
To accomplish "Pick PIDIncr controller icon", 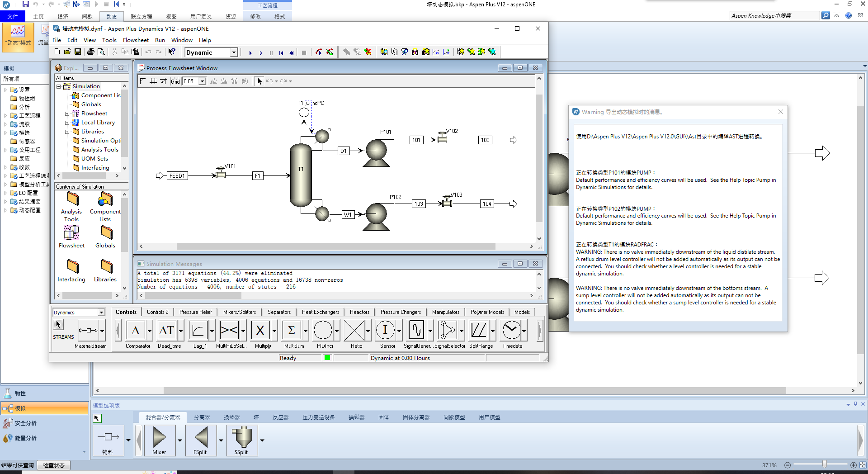I will coord(323,331).
